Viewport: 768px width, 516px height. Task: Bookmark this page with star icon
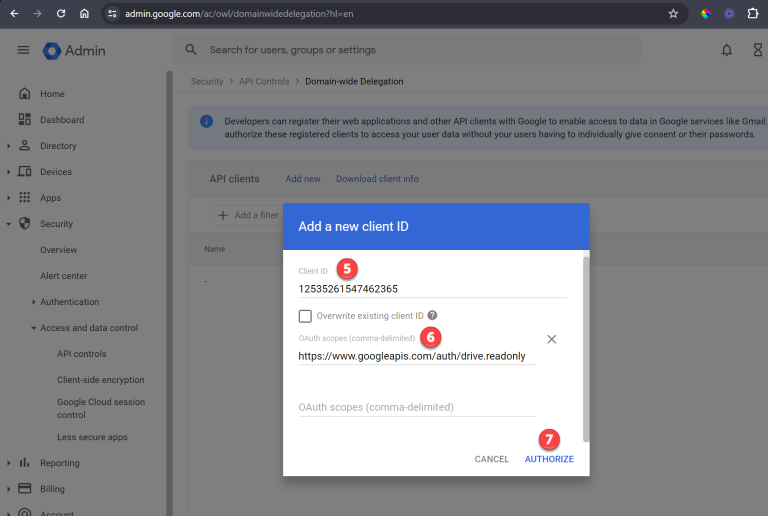tap(673, 14)
